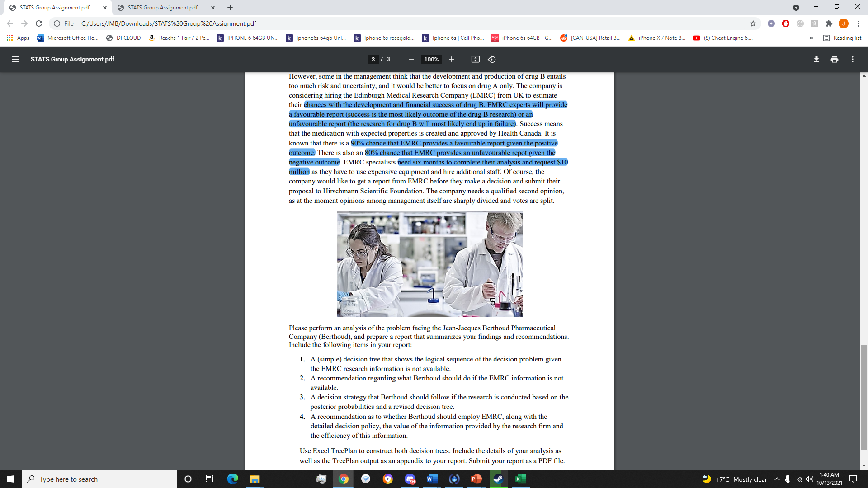Image resolution: width=868 pixels, height=488 pixels.
Task: Print the PDF document
Action: click(834, 59)
